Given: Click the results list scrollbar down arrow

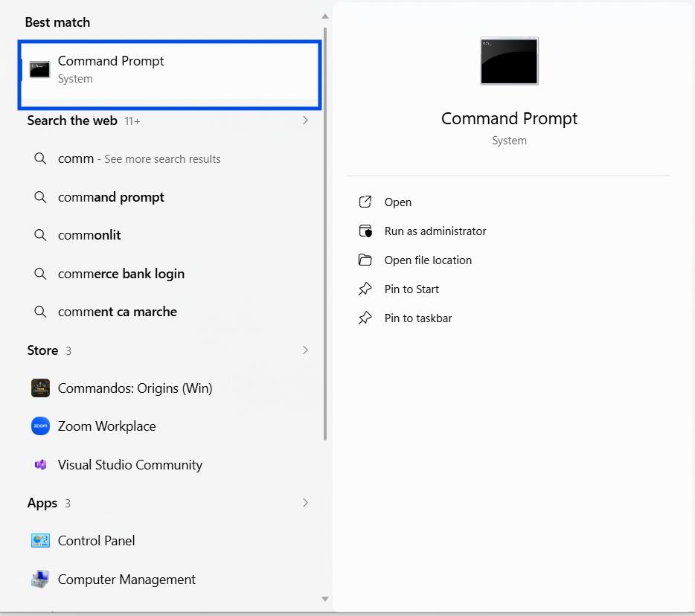Looking at the screenshot, I should [x=325, y=599].
